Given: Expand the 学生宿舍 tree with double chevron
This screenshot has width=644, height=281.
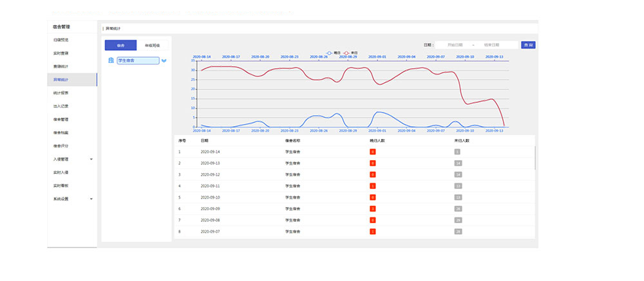Looking at the screenshot, I should pos(164,61).
